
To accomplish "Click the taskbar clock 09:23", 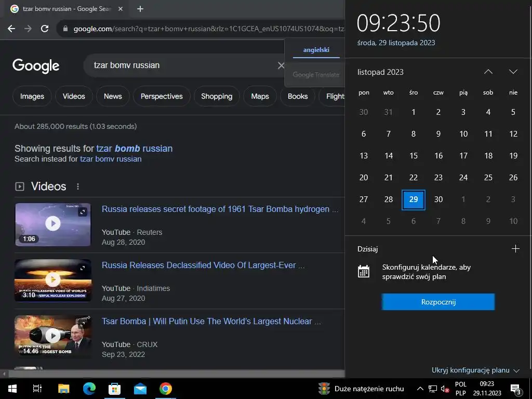I will (x=487, y=384).
